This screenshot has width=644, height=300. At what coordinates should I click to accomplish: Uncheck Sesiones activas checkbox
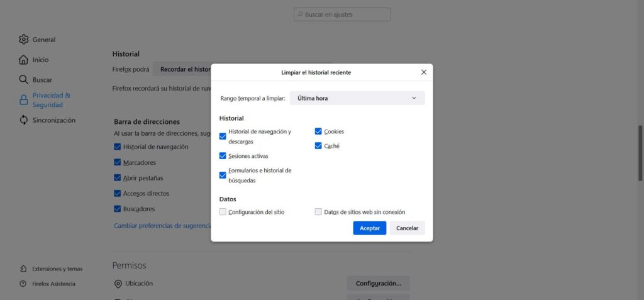click(x=223, y=155)
